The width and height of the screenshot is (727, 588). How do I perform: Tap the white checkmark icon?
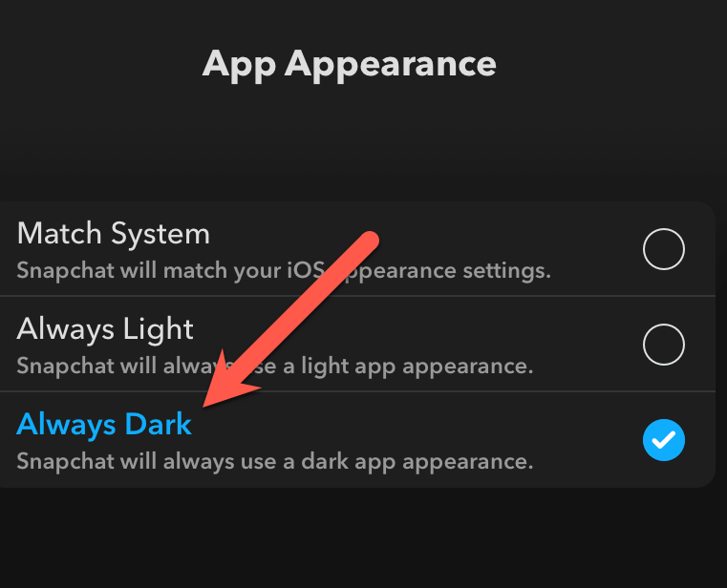tap(664, 440)
